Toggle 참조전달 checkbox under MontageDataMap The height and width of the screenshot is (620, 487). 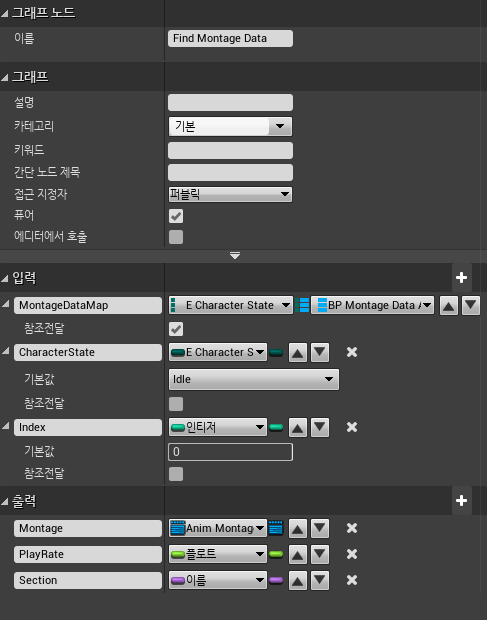click(x=176, y=329)
